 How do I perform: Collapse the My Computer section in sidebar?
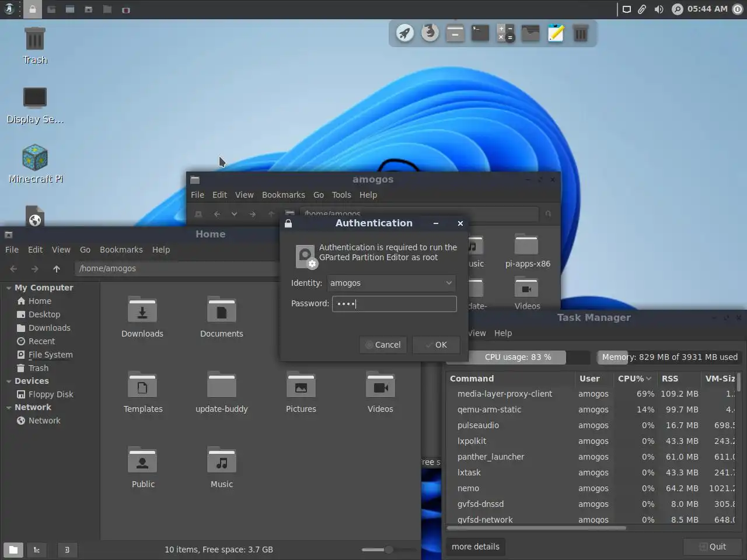pos(9,288)
